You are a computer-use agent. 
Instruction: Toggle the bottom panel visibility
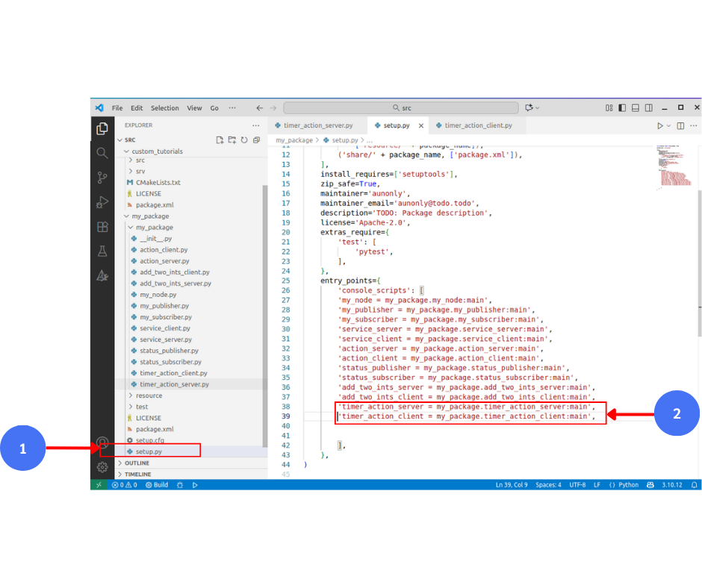635,107
